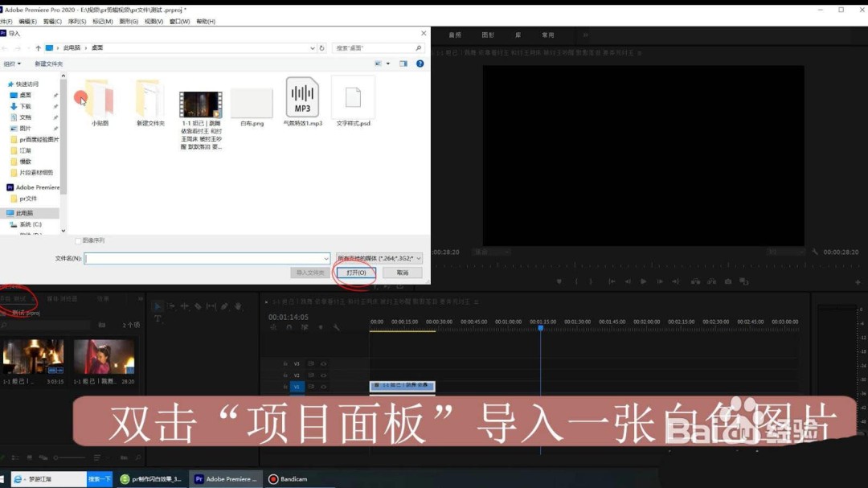Expand workspace overflow chevrons in top bar
868x488 pixels.
(585, 35)
